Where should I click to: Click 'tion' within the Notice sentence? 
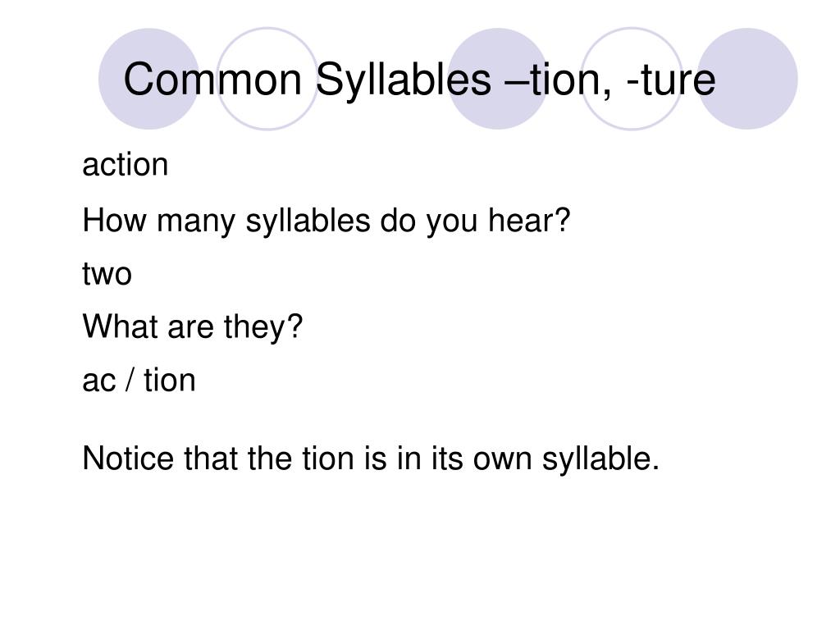328,459
